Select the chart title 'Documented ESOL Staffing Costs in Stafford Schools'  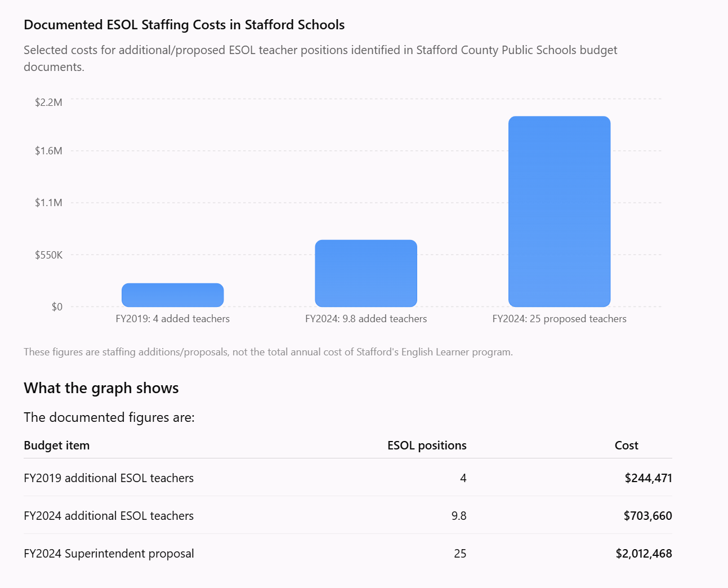tap(184, 25)
